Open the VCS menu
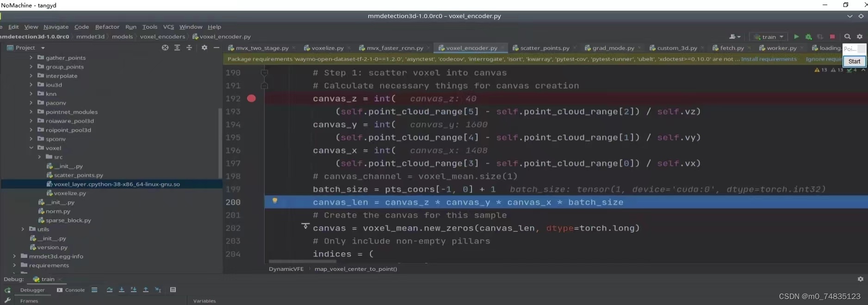Viewport: 868px width, 305px height. tap(168, 27)
